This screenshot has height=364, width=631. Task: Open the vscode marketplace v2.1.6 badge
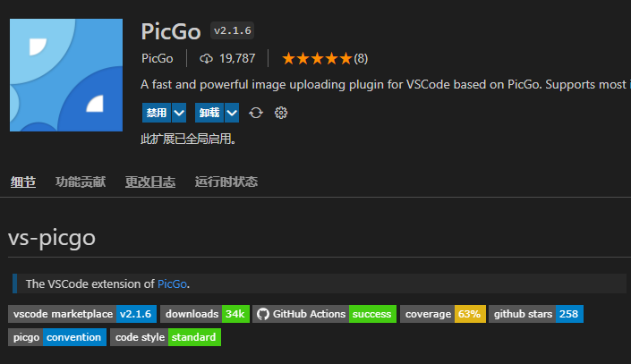coord(82,314)
